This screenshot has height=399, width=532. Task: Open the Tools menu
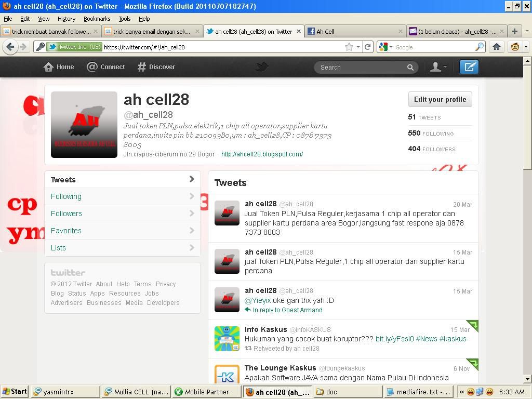pos(125,19)
